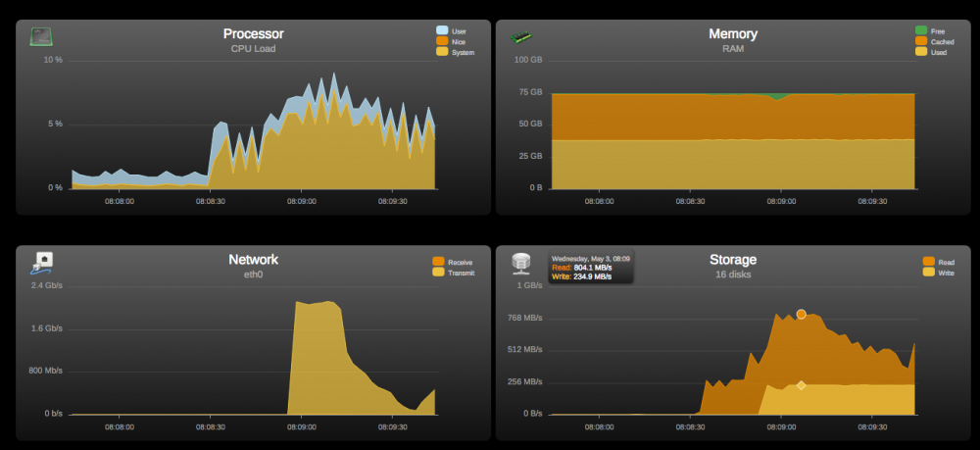This screenshot has width=980, height=450.
Task: Click the 768 MB/s axis label
Action: coord(525,318)
